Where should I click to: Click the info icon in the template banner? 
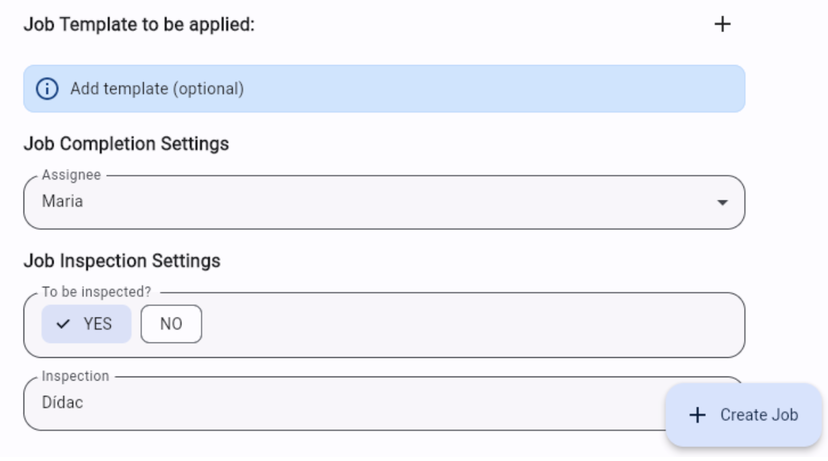(47, 89)
